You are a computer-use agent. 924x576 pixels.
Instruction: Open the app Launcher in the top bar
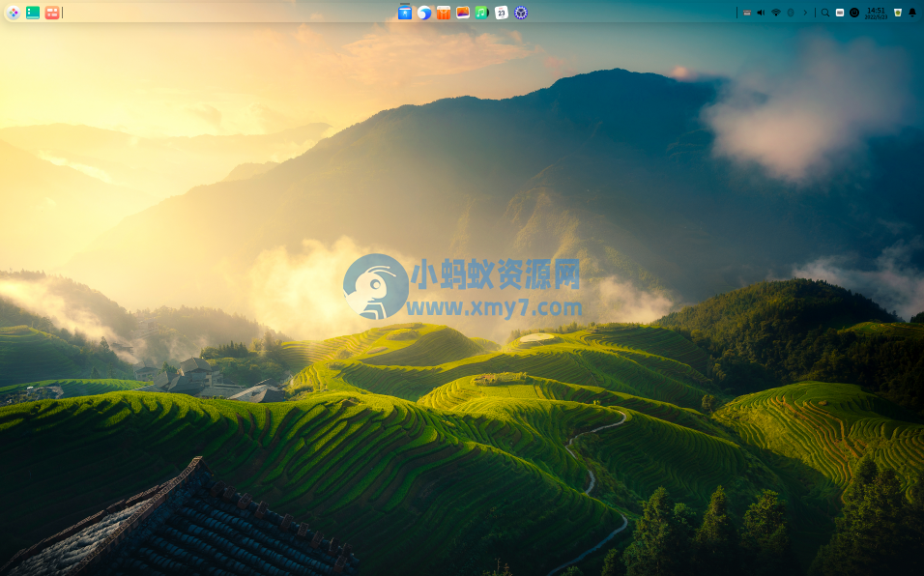pyautogui.click(x=14, y=13)
